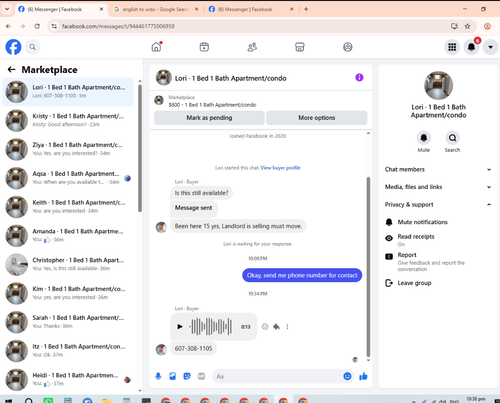Expand Media, files and links section

click(x=438, y=187)
